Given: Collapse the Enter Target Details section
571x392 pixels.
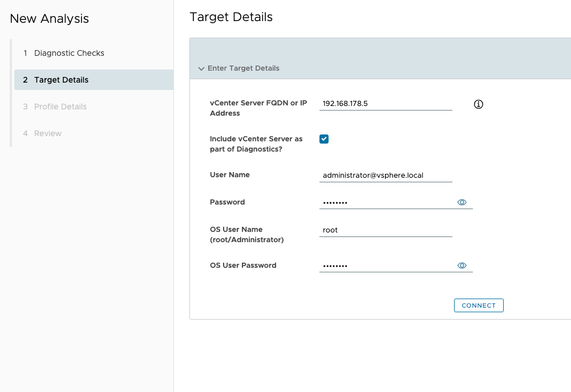Looking at the screenshot, I should [x=201, y=68].
